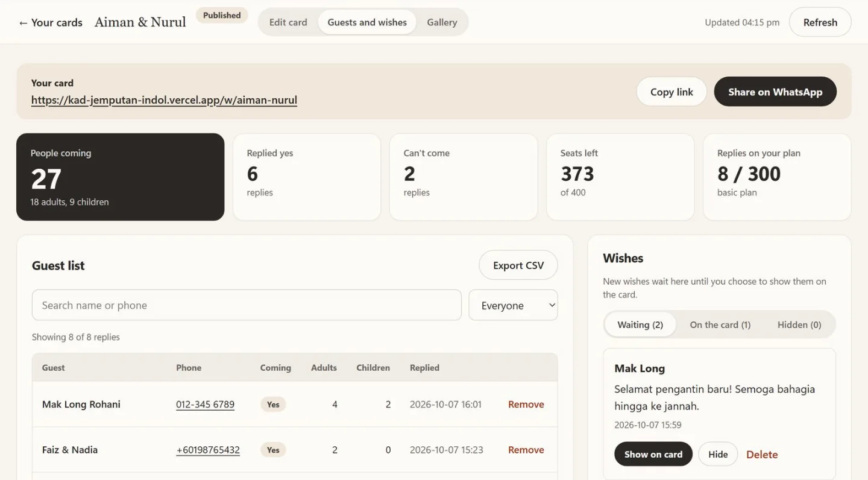Click the People coming 27 card
Viewport: 868px width, 480px height.
pos(120,177)
